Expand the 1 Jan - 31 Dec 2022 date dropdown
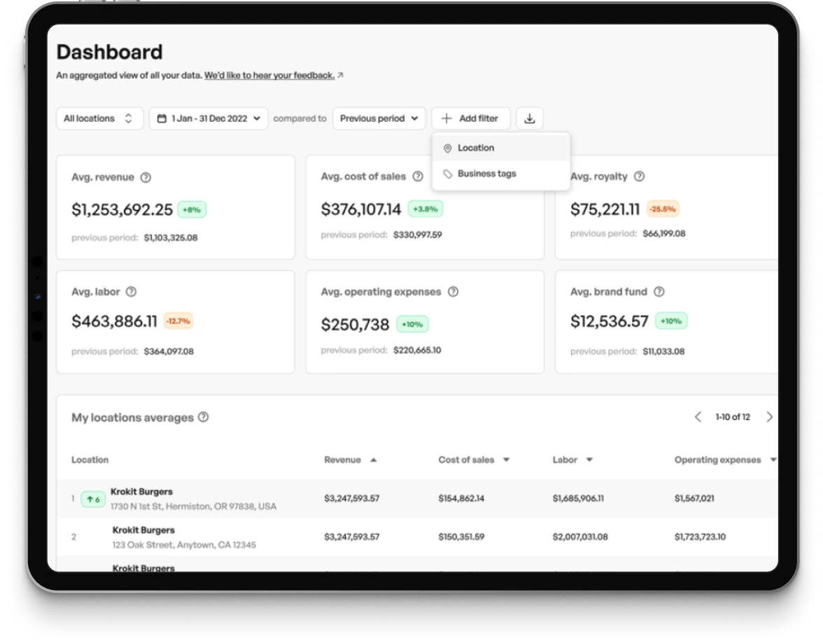The height and width of the screenshot is (644, 823). 208,118
